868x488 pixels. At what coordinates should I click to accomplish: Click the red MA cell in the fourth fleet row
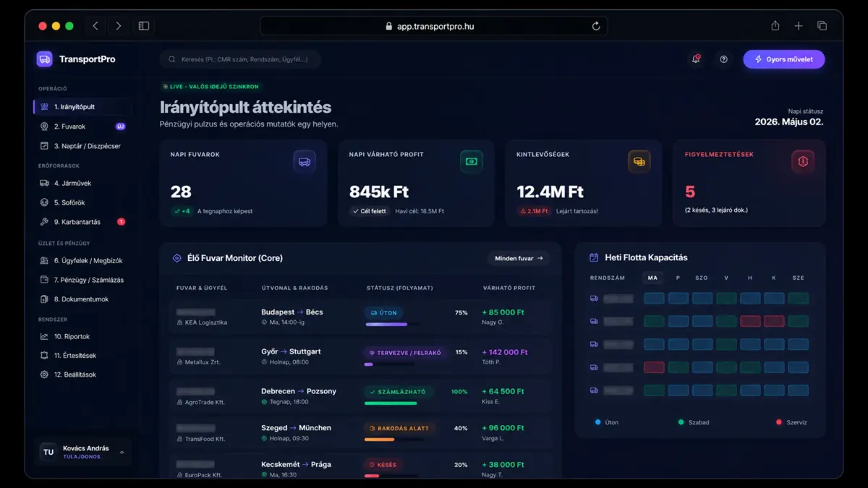(x=654, y=367)
